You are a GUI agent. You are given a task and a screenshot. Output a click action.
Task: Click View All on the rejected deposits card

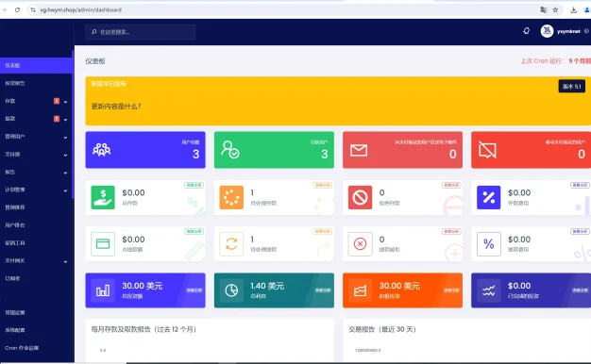451,185
